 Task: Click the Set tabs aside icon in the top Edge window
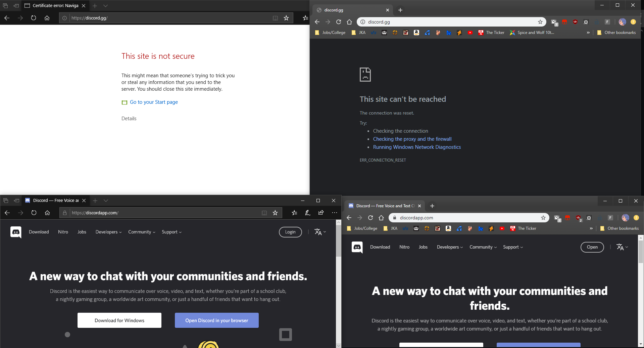pos(16,6)
